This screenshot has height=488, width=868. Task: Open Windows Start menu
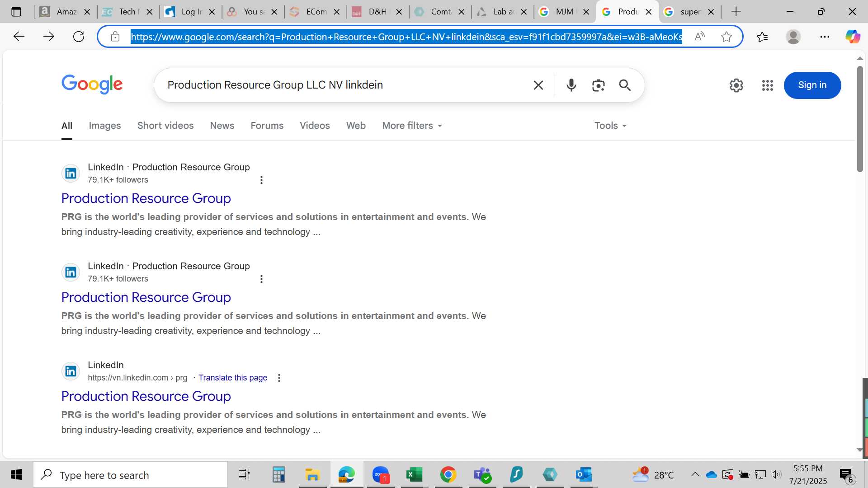pos(16,474)
